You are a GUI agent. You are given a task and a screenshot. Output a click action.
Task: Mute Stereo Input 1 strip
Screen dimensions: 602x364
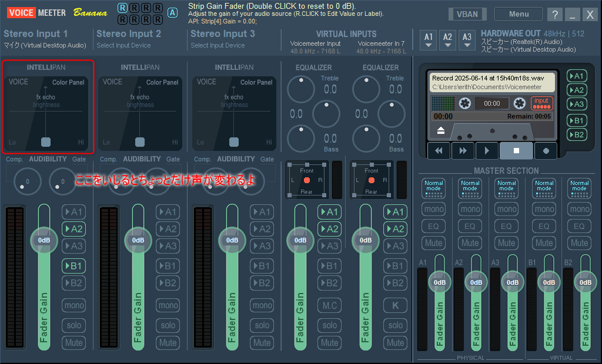tap(73, 342)
